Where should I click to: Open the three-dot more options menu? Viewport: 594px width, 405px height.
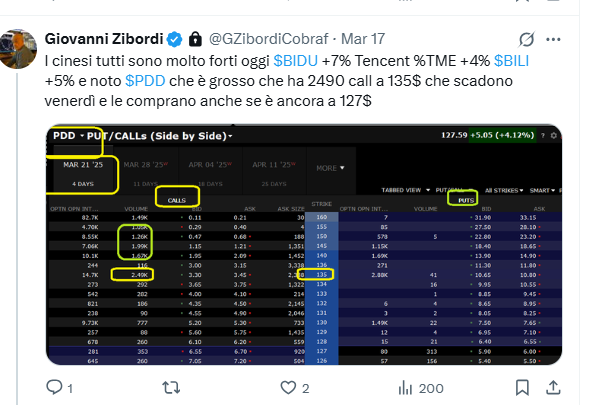coord(553,39)
